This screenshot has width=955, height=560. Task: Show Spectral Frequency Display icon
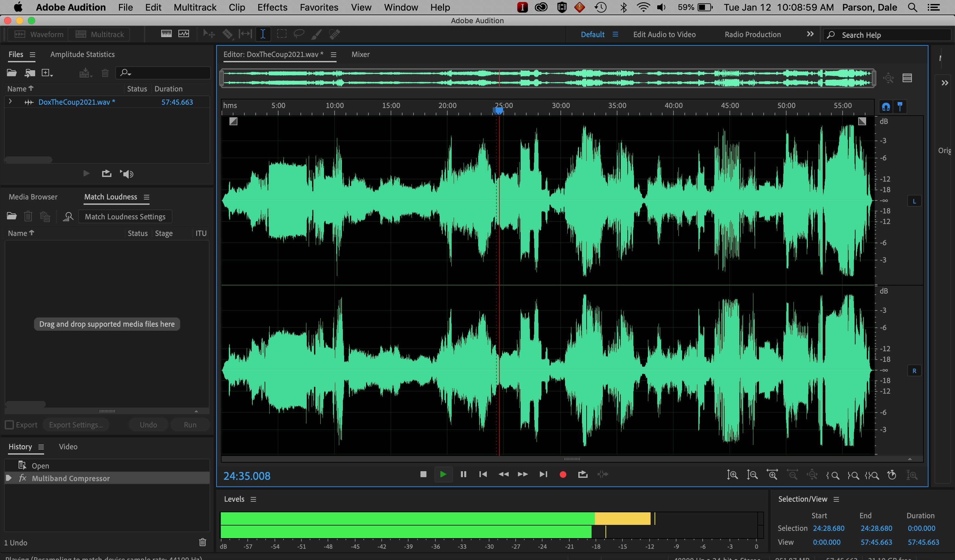pos(166,34)
